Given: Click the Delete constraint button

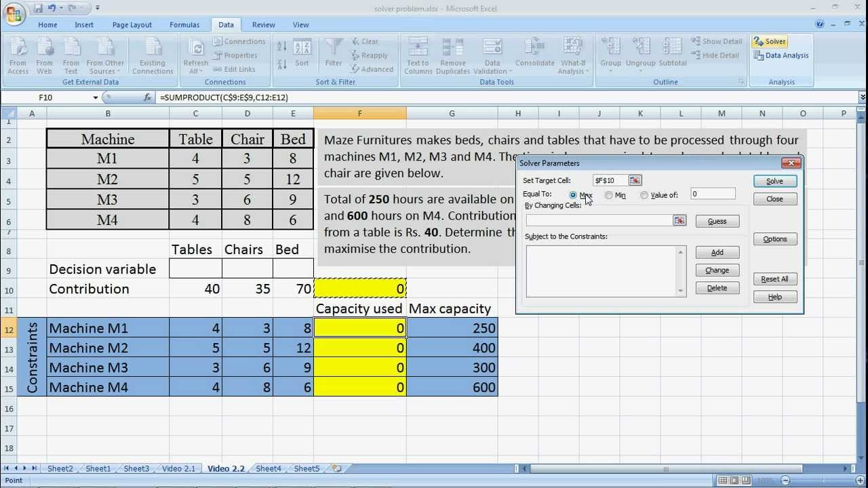Looking at the screenshot, I should [717, 288].
